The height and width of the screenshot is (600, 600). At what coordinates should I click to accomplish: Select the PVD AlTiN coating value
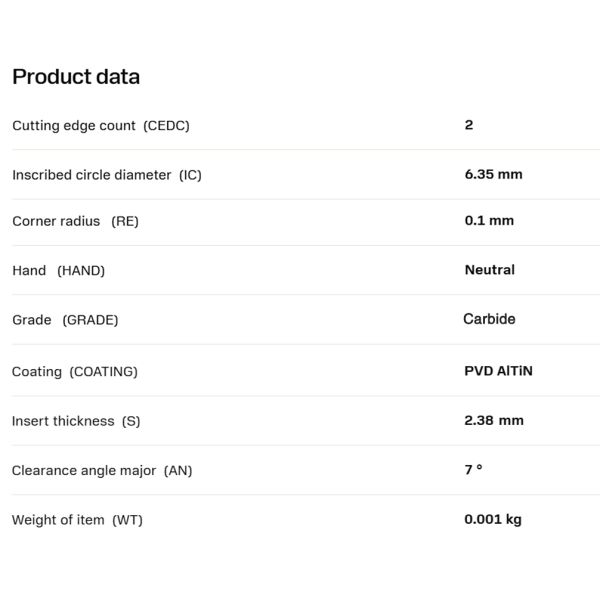click(x=499, y=371)
